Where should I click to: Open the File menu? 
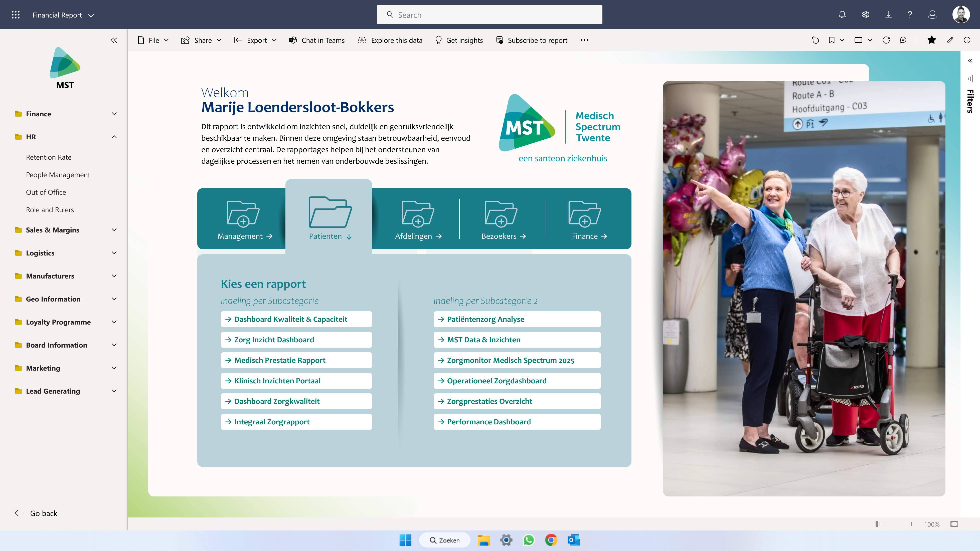point(153,40)
